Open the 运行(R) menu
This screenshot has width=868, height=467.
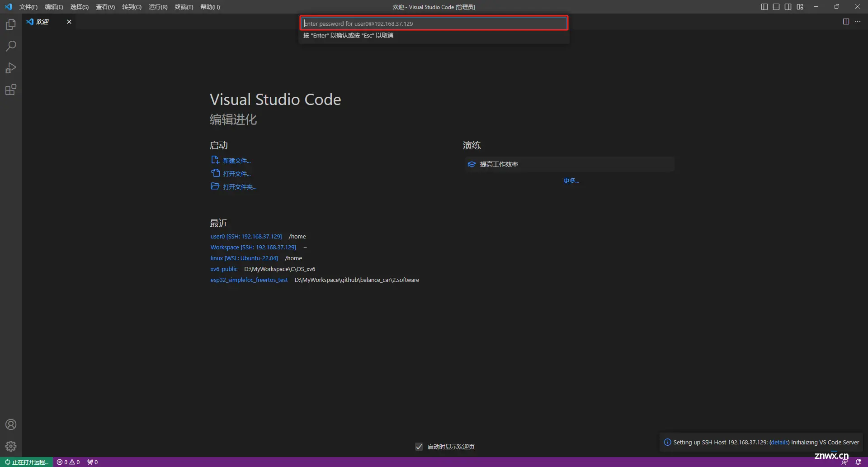158,7
